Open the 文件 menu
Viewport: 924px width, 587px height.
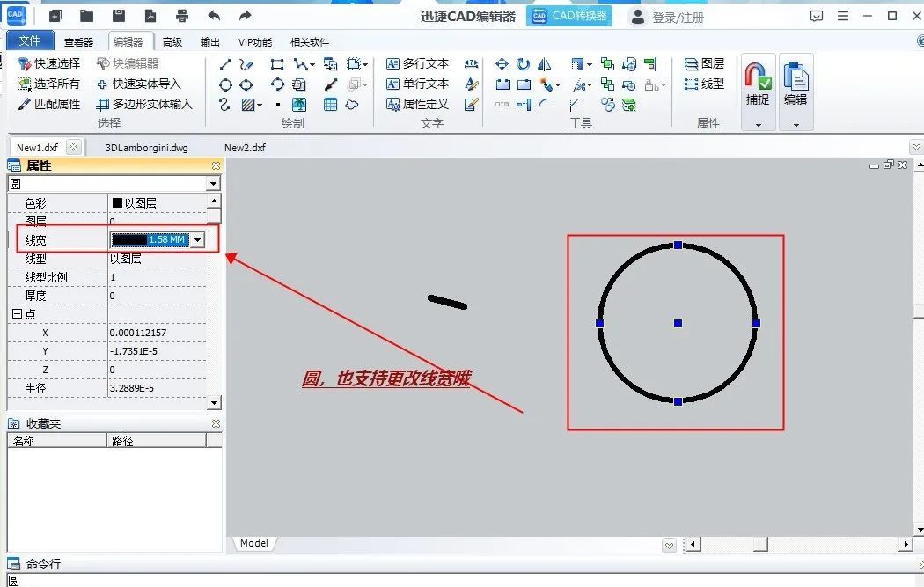tap(29, 40)
